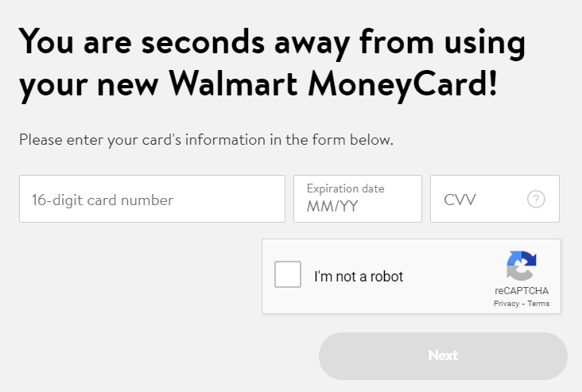Focus the 16-digit card number field
The width and height of the screenshot is (582, 392).
tap(152, 199)
